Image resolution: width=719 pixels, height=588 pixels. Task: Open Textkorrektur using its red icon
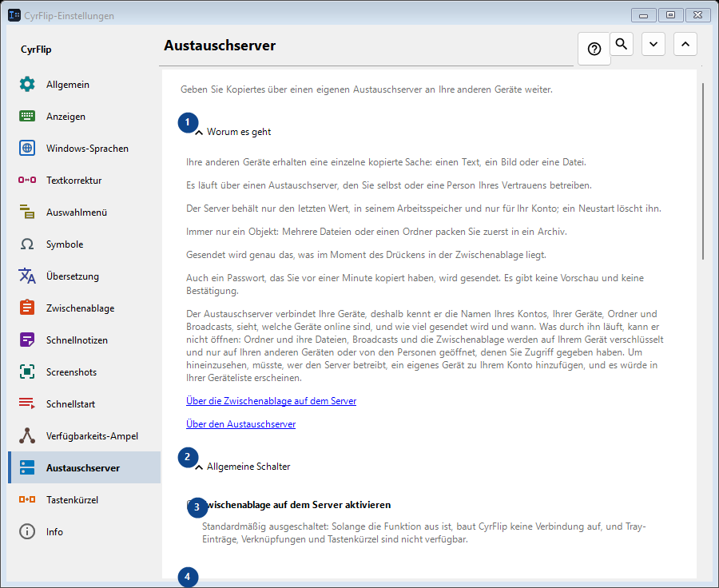coord(27,180)
